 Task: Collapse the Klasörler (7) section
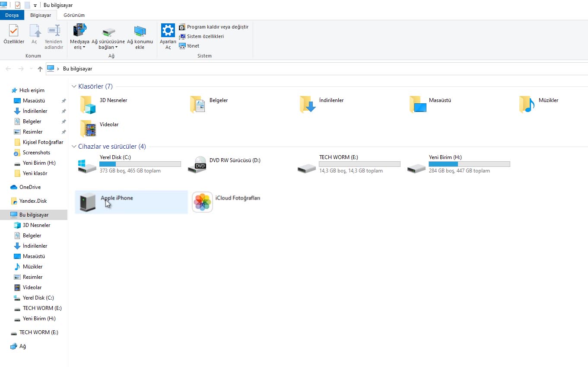(x=74, y=86)
